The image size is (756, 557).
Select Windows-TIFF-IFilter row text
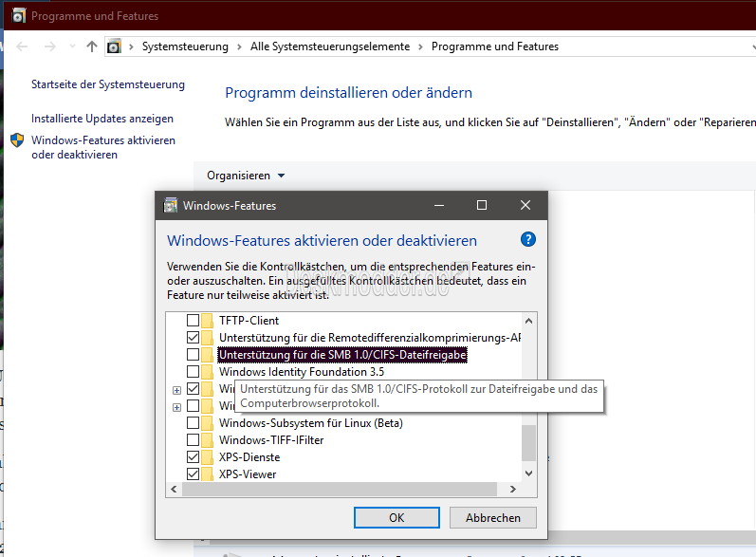(x=271, y=440)
